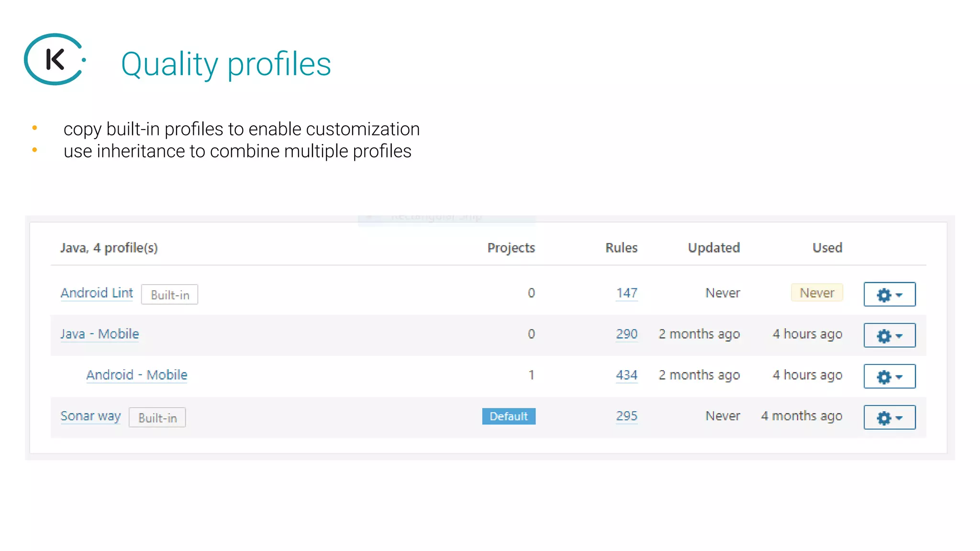Click the Rules column header
The height and width of the screenshot is (551, 980).
[622, 248]
